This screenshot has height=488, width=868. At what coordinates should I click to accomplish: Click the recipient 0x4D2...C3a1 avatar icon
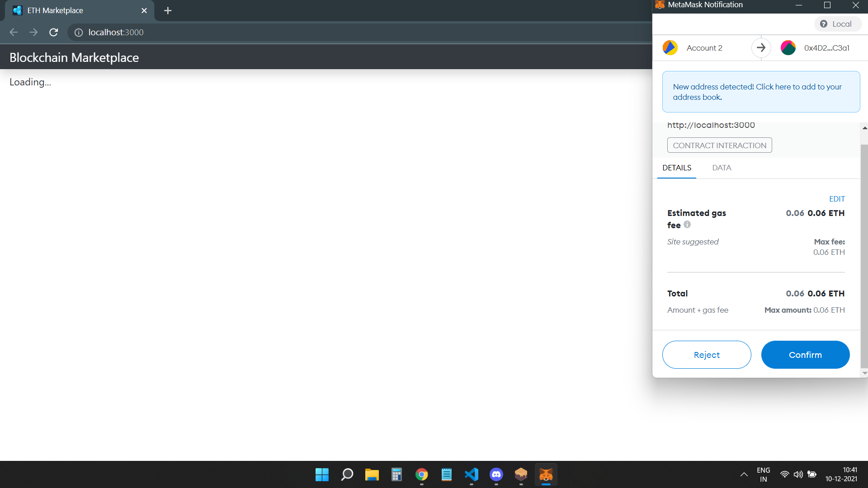pos(788,48)
